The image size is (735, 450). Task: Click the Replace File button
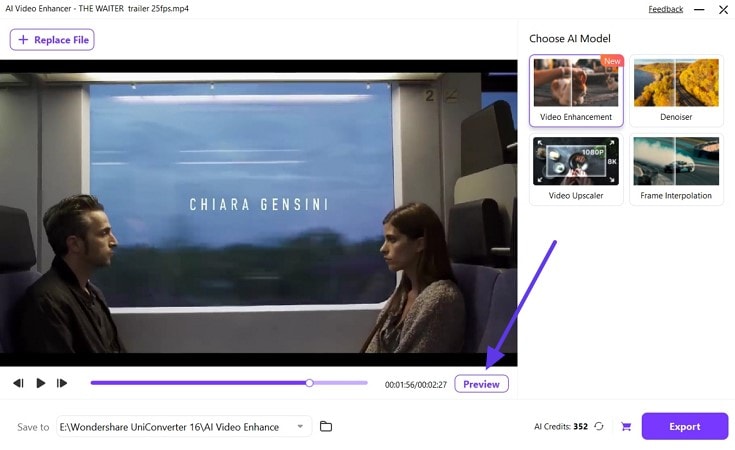(x=52, y=40)
